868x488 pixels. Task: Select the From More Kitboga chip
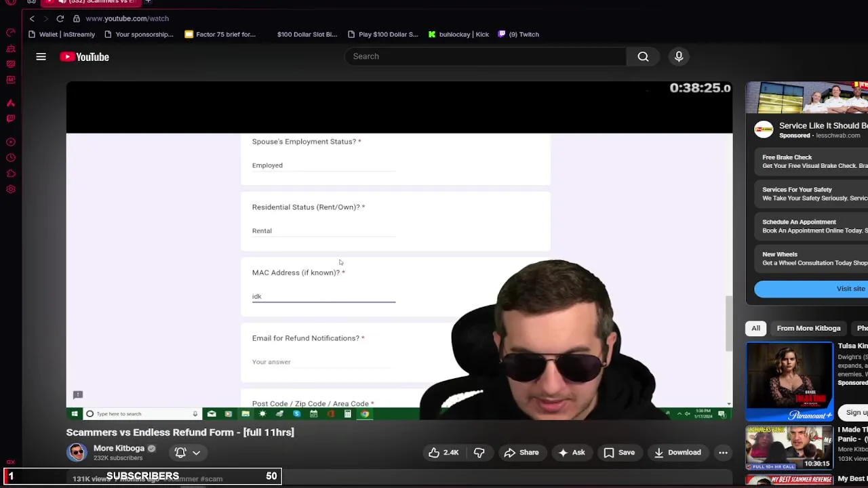tap(808, 328)
